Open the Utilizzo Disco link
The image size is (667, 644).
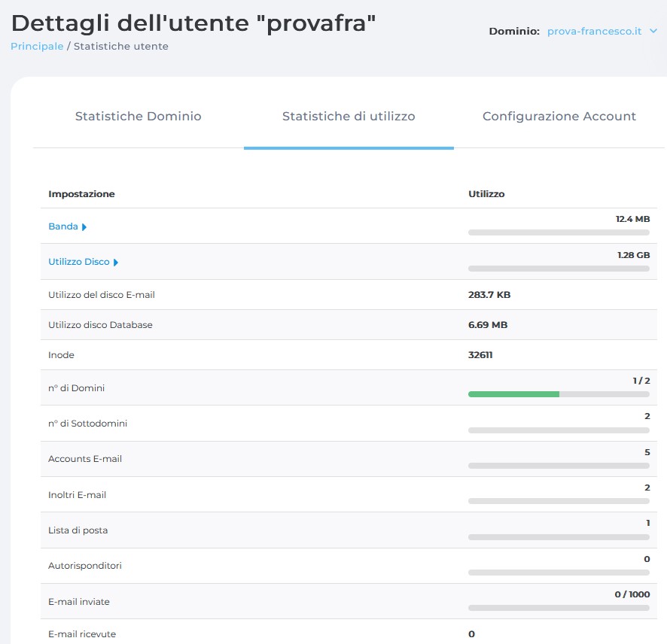(x=78, y=262)
